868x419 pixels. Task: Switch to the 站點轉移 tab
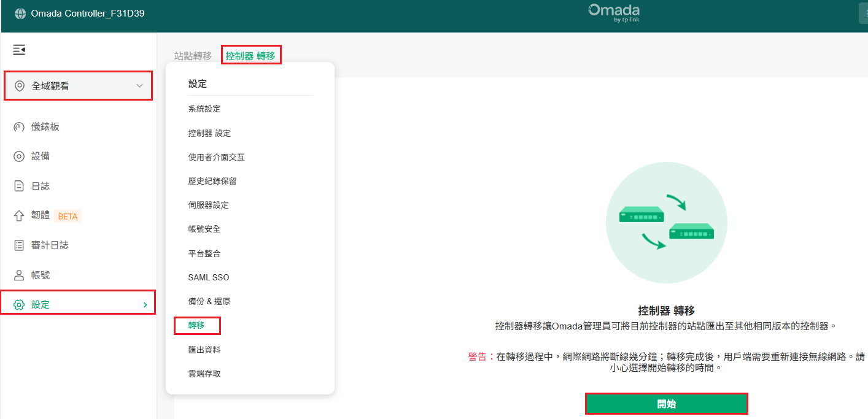(193, 56)
